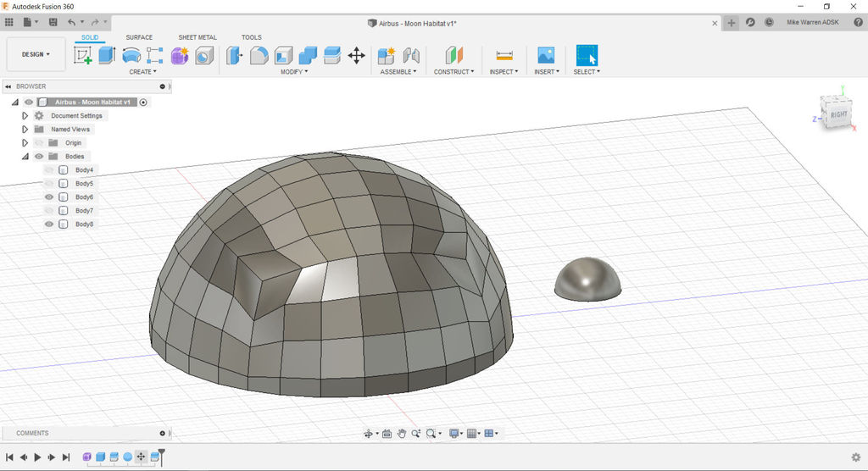Screen dimensions: 868x471
Task: Click the Save button in top bar
Action: (53, 22)
